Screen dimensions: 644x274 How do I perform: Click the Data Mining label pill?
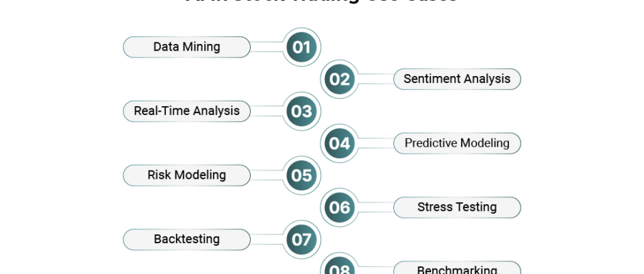point(187,47)
